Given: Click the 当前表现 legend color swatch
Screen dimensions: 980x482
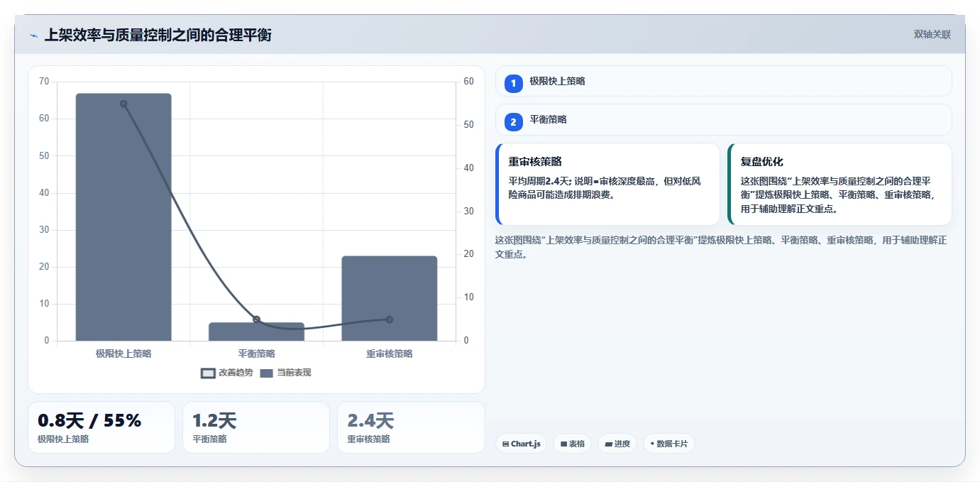Looking at the screenshot, I should coord(267,373).
